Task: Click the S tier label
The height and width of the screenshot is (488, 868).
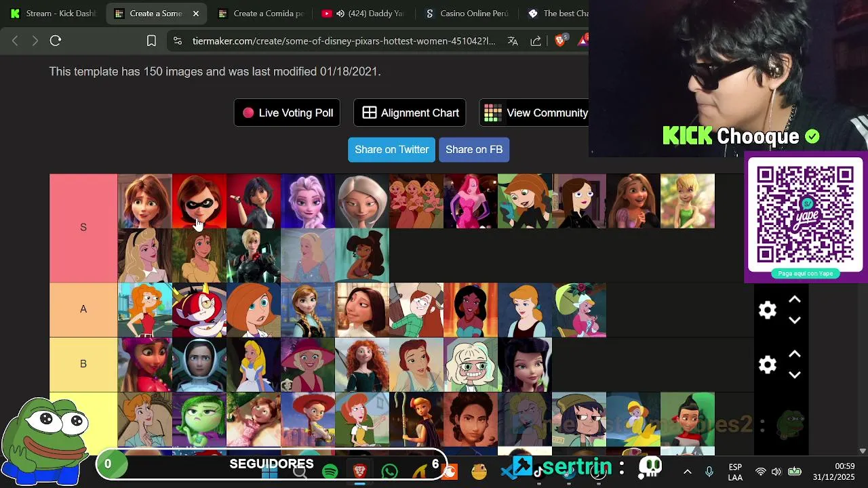Action: click(x=83, y=228)
